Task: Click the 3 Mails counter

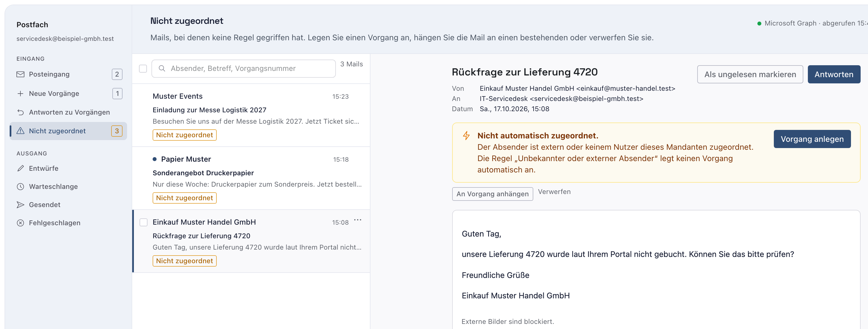Action: click(351, 64)
